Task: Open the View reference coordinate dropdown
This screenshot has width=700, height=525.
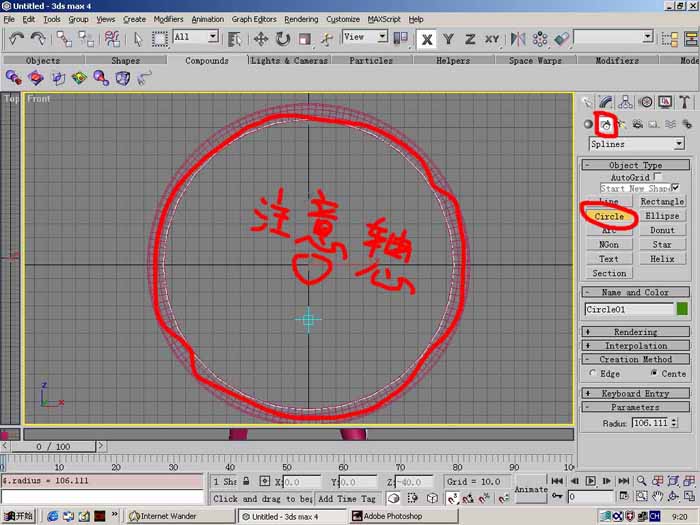Action: coord(365,37)
